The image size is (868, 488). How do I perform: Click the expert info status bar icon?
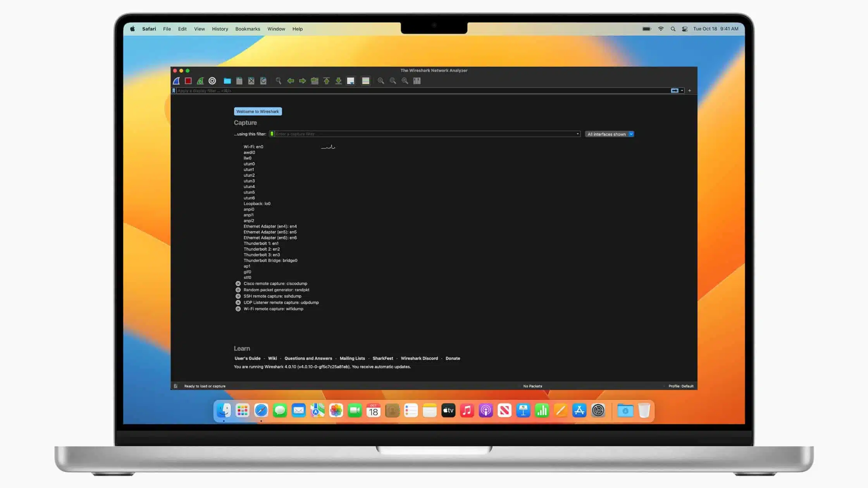(x=176, y=386)
